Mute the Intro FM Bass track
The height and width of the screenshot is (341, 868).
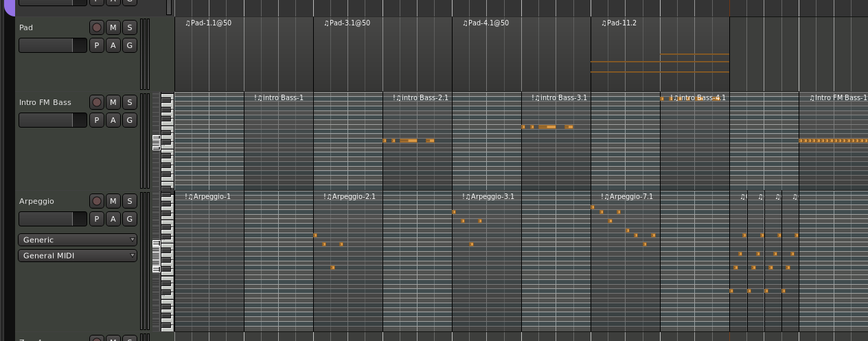113,102
